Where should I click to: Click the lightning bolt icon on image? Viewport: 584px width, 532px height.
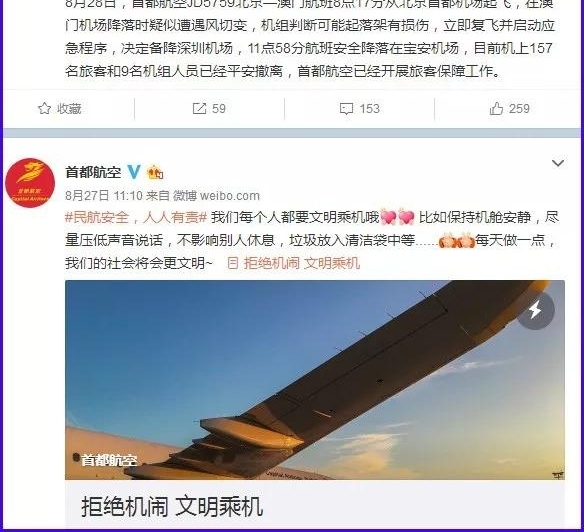[x=535, y=310]
